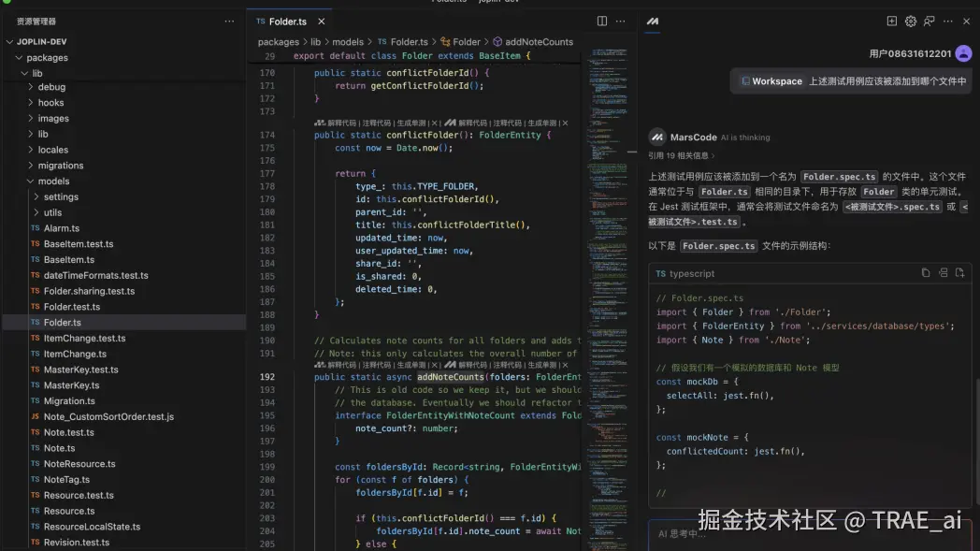Select the MarsCode panel tab icon
The image size is (980, 551).
[x=653, y=22]
